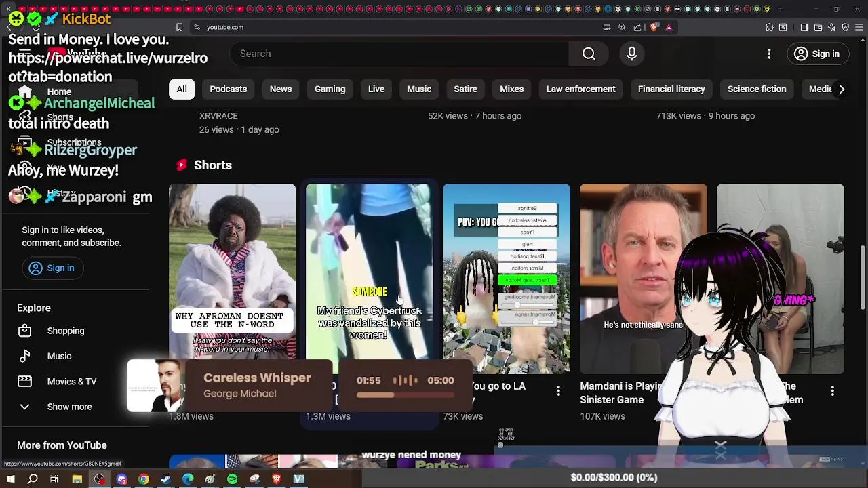The width and height of the screenshot is (868, 488).
Task: Open 'Mamdani is Playing a Sinister Game' title
Action: point(621,392)
